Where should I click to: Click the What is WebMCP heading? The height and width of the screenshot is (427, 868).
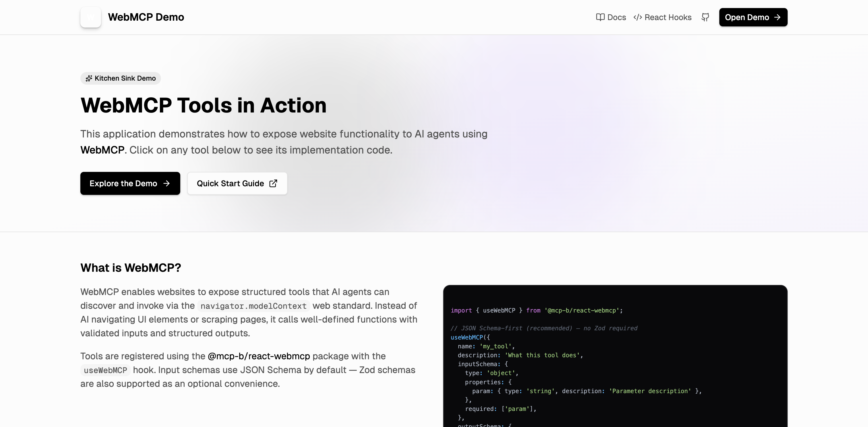[x=131, y=267]
